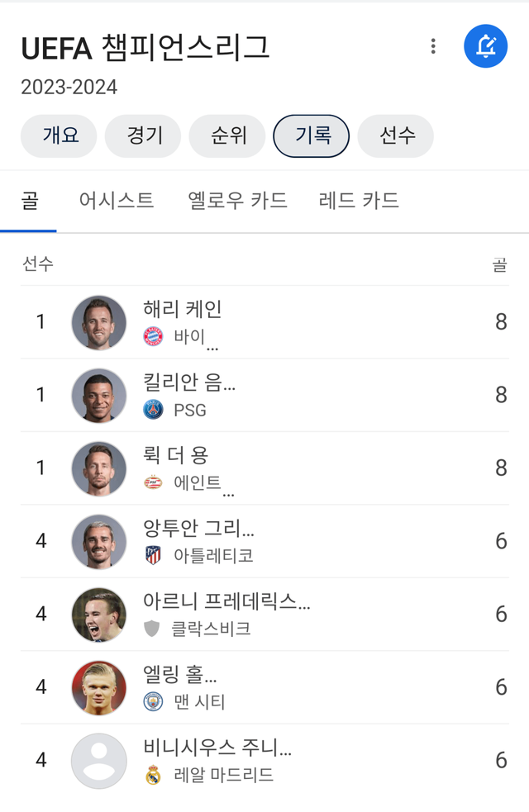
Task: Select the 경기 chip
Action: tap(144, 136)
